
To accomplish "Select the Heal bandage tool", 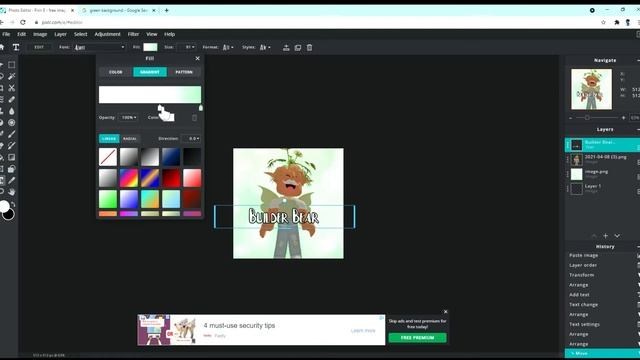I will coord(11,99).
